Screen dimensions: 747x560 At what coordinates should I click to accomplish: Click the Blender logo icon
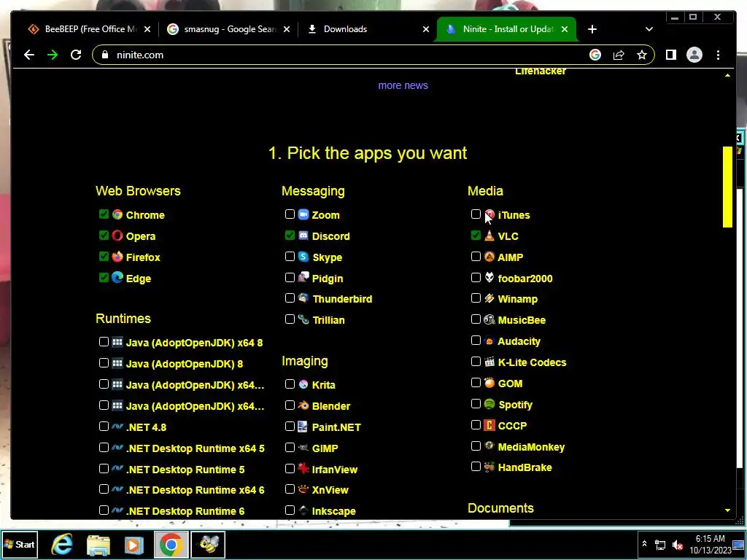tap(303, 405)
